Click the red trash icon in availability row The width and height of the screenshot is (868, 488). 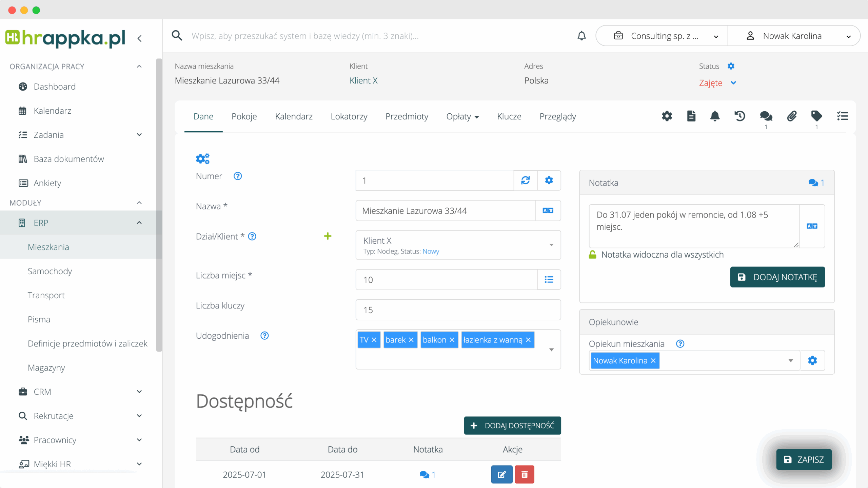tap(524, 474)
